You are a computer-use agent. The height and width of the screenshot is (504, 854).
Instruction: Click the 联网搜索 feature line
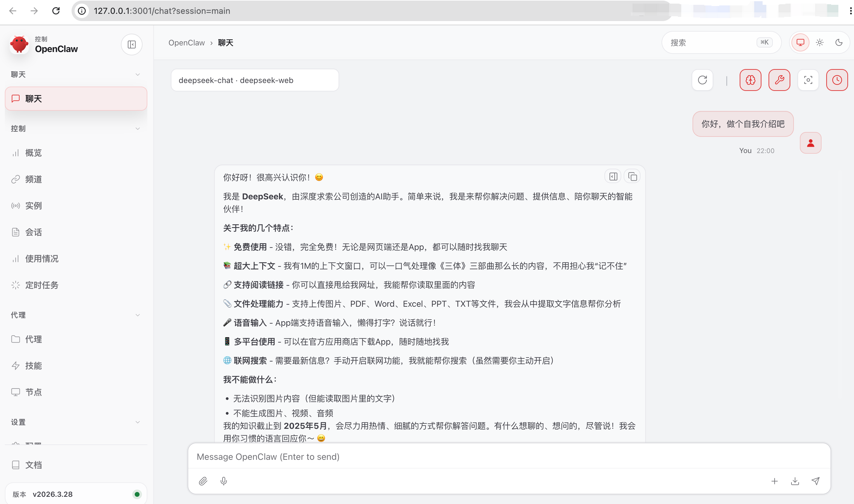coord(389,361)
